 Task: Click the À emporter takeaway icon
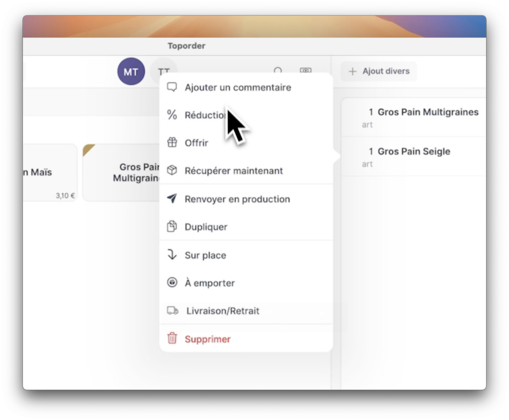point(172,283)
